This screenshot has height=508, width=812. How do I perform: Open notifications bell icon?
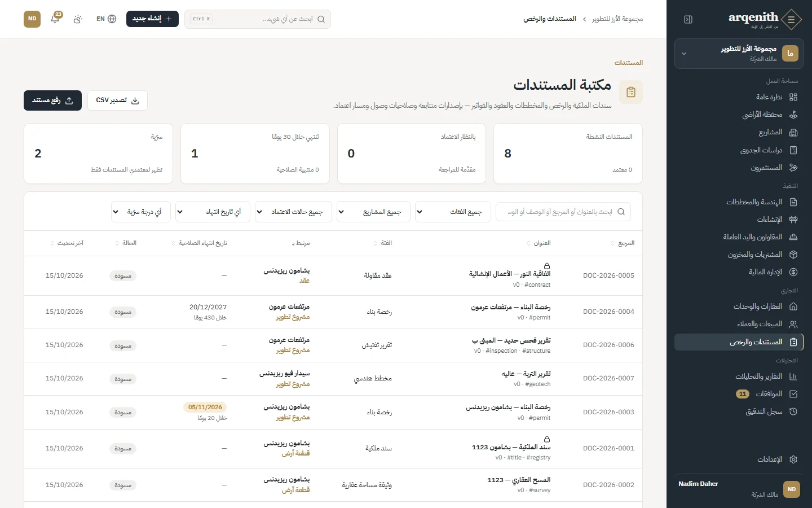click(x=55, y=19)
